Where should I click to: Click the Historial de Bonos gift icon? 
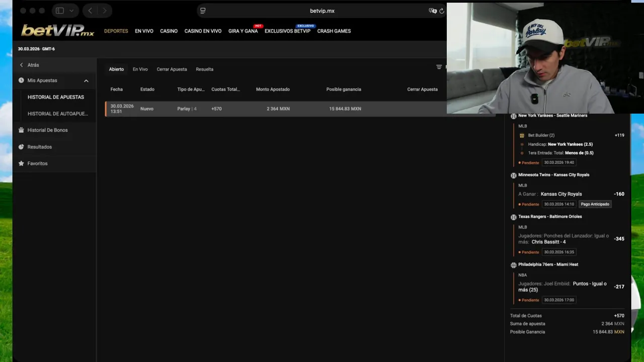[21, 130]
